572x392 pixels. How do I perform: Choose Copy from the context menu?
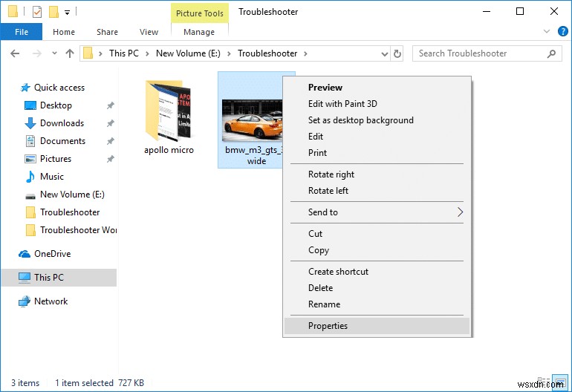377,250
